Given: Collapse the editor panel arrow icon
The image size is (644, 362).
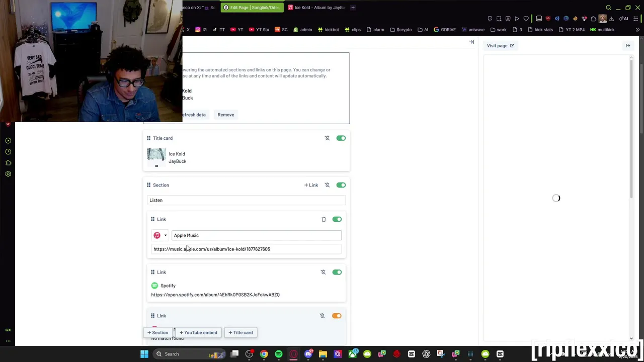Looking at the screenshot, I should tap(471, 42).
